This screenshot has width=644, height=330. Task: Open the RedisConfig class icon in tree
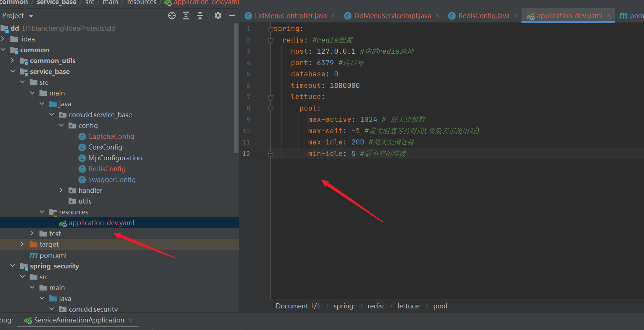coord(83,169)
